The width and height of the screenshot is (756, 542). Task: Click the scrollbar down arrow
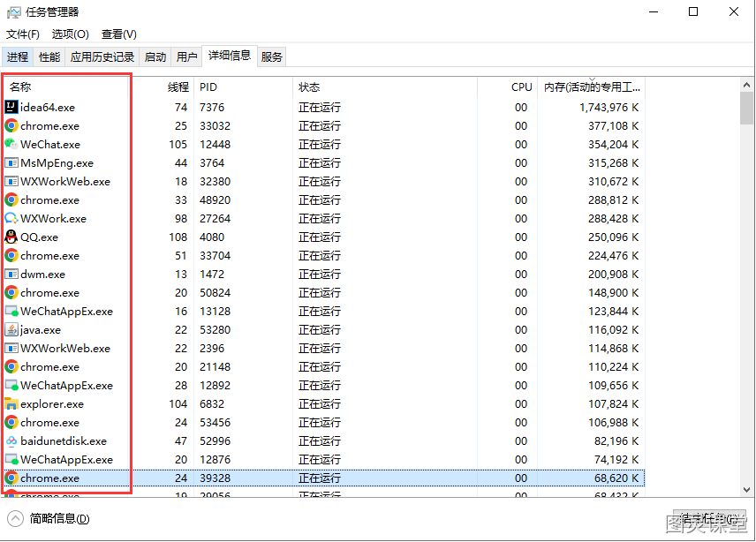(x=747, y=490)
